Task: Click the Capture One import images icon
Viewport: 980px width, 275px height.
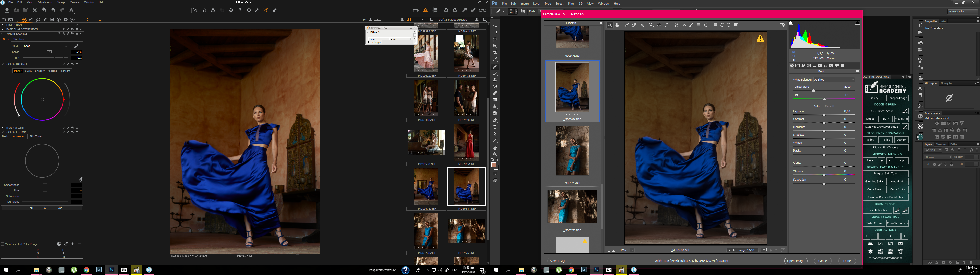Action: click(7, 10)
